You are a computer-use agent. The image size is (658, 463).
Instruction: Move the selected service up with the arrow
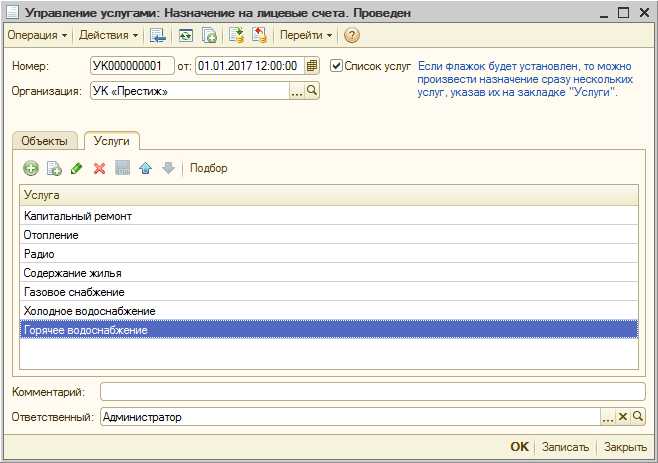pos(145,168)
